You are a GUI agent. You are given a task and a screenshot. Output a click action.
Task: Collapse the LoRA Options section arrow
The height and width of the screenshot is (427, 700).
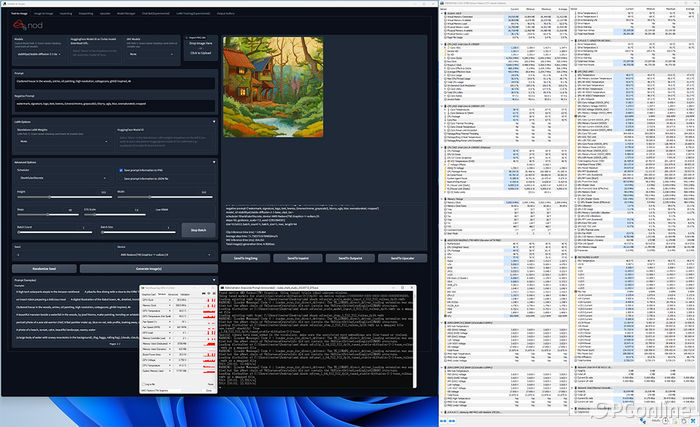pos(216,122)
